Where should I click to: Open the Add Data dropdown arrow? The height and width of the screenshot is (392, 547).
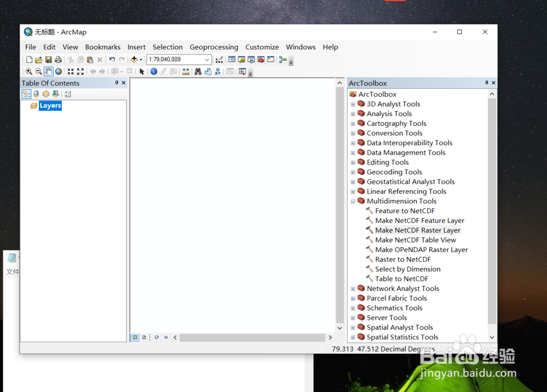pos(141,60)
